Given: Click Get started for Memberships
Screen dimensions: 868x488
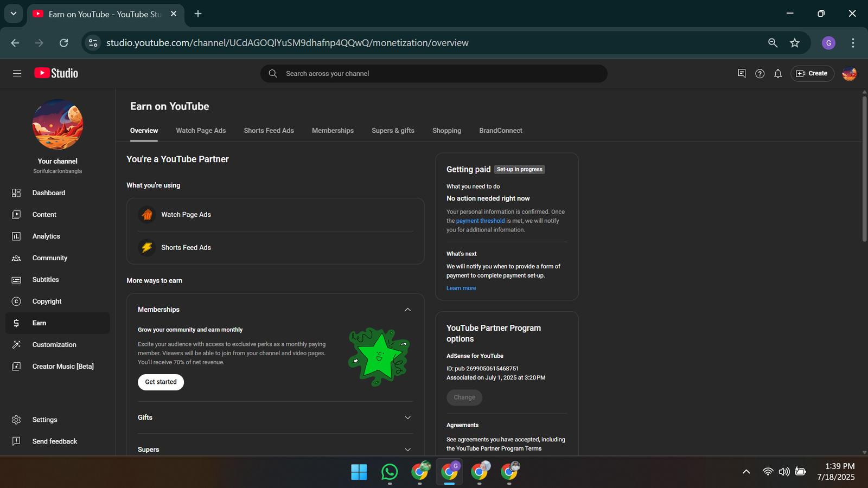Looking at the screenshot, I should [161, 382].
